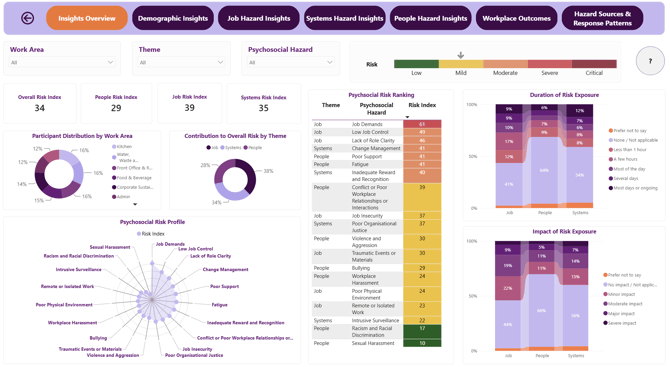Screen dimensions: 670x367
Task: Go to Workplace Outcomes tab
Action: coord(516,18)
